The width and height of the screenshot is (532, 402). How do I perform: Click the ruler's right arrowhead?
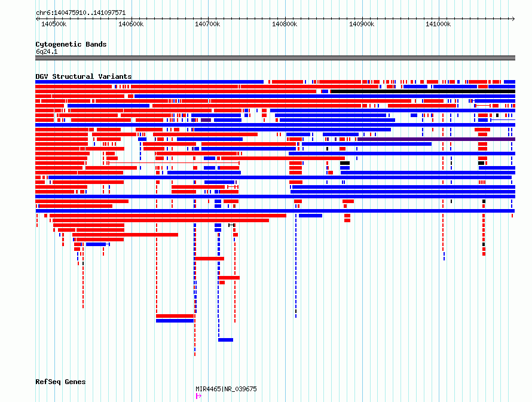(x=513, y=19)
